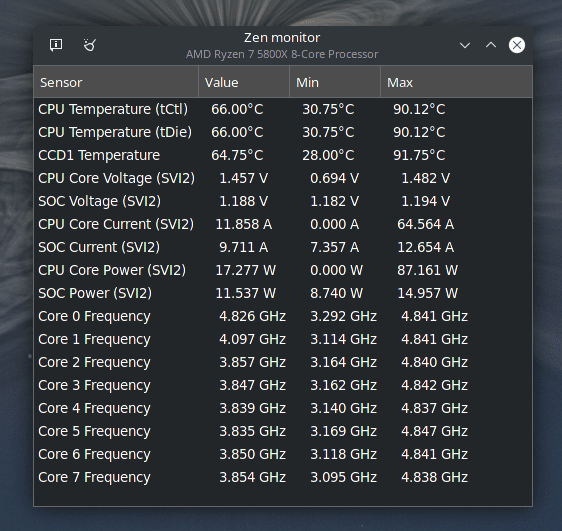
Task: Click the 4.838 GHz Core 7 maximum
Action: click(x=435, y=477)
